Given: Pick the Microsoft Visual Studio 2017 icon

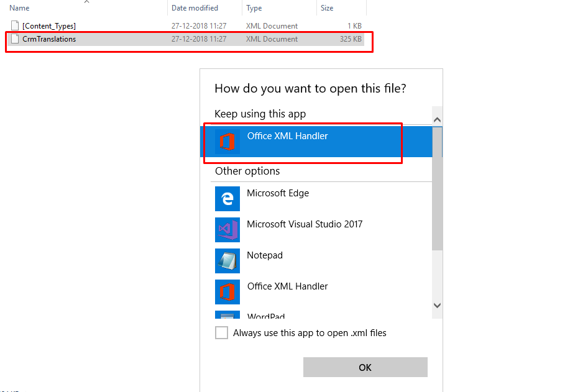Looking at the screenshot, I should [227, 230].
